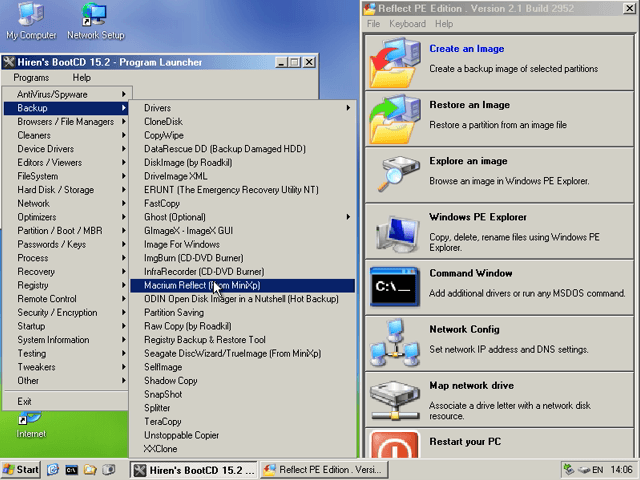Choose Registry Backup & Restore Tool
This screenshot has height=480, width=640.
[x=242, y=340]
